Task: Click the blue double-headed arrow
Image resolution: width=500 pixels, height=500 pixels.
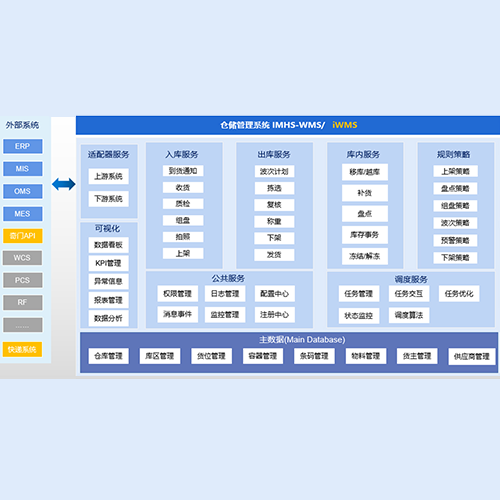Action: click(64, 184)
